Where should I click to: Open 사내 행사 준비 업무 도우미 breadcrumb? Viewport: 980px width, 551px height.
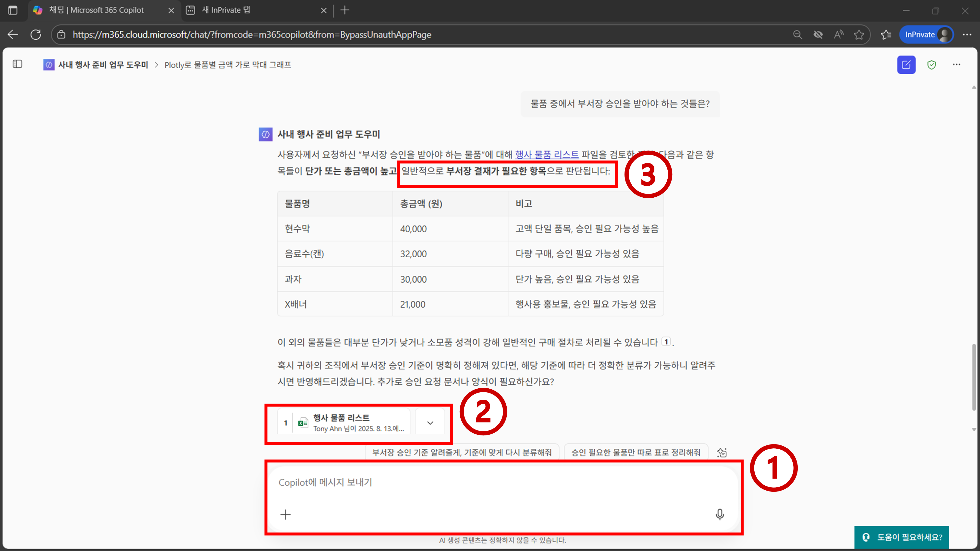(103, 65)
